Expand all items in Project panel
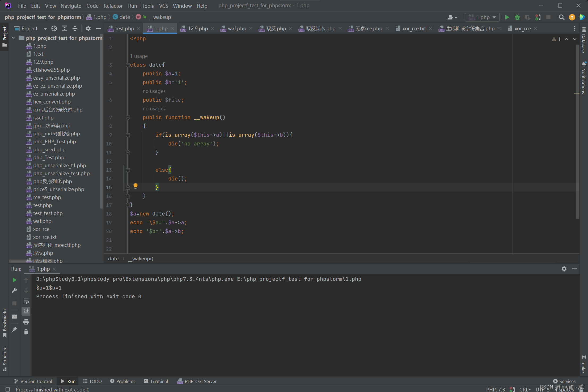The image size is (588, 392). pyautogui.click(x=65, y=28)
